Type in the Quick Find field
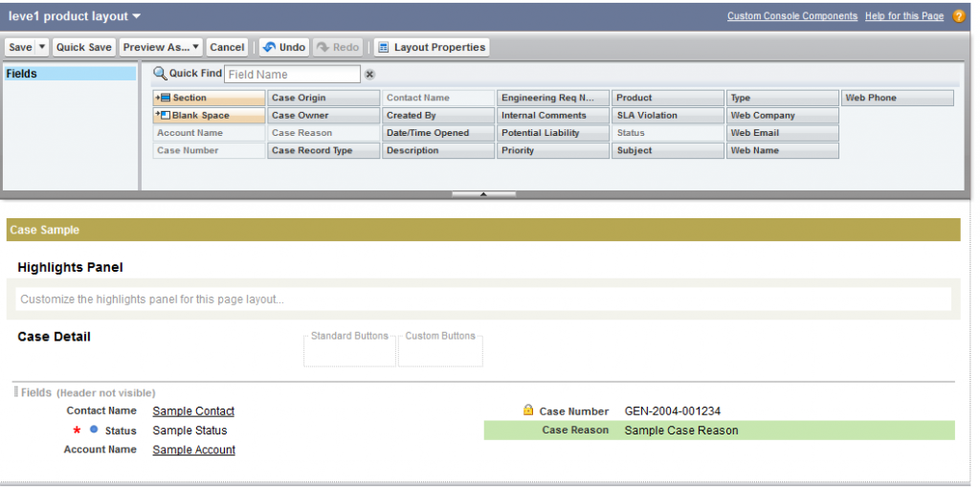980x488 pixels. pos(291,75)
